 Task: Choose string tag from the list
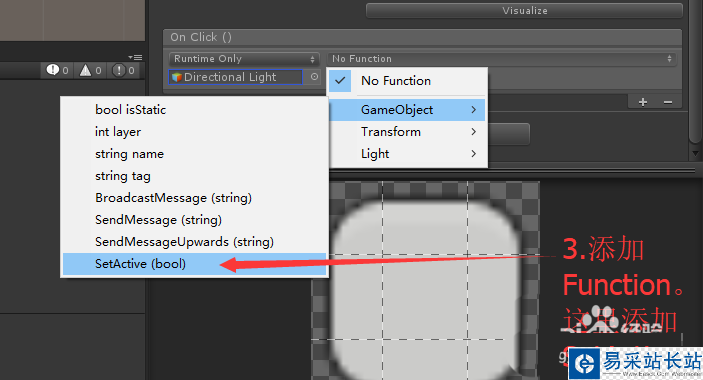[x=194, y=176]
